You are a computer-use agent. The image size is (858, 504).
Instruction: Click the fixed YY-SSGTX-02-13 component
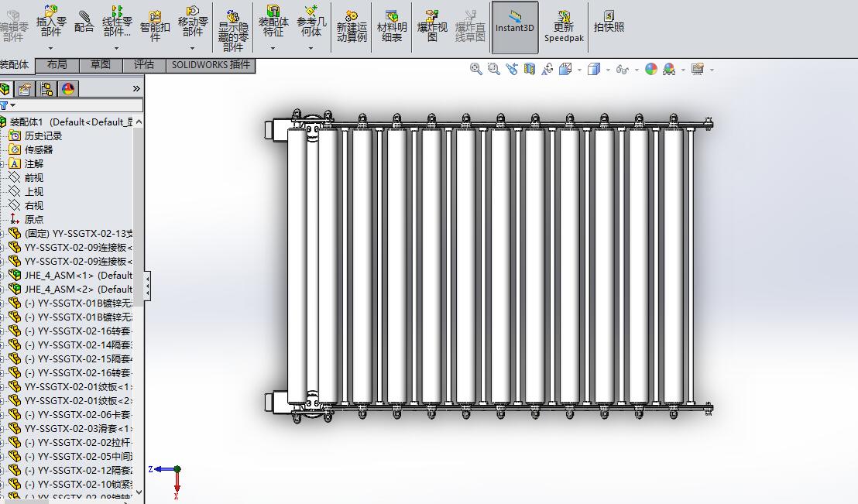click(x=78, y=233)
